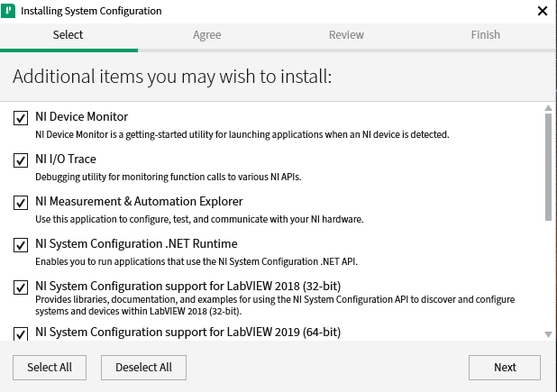Uncheck the NI Device Monitor checkbox

coord(21,118)
